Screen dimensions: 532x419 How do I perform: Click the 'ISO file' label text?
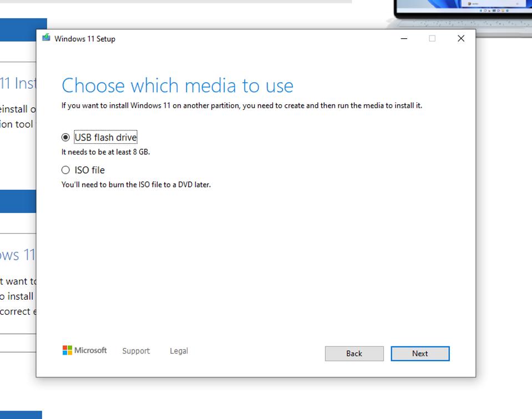pyautogui.click(x=89, y=170)
